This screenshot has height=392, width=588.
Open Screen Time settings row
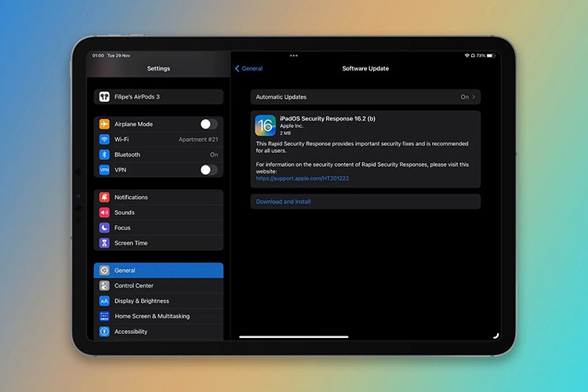pos(158,243)
